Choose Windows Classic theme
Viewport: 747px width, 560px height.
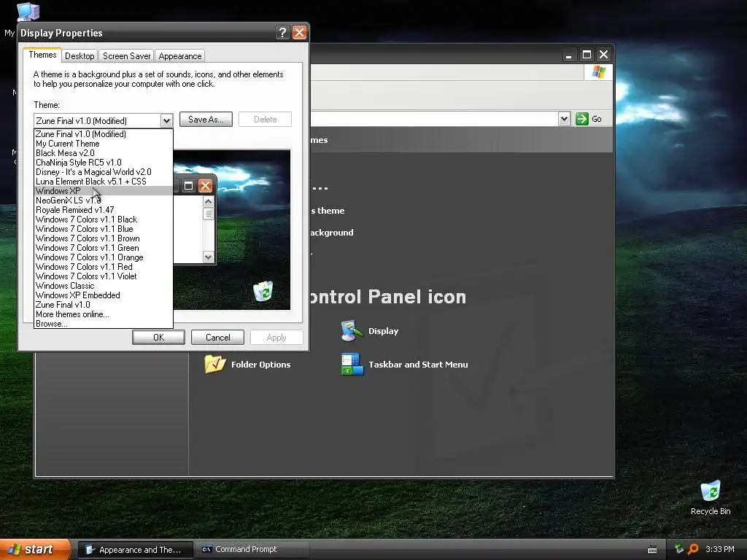point(104,286)
